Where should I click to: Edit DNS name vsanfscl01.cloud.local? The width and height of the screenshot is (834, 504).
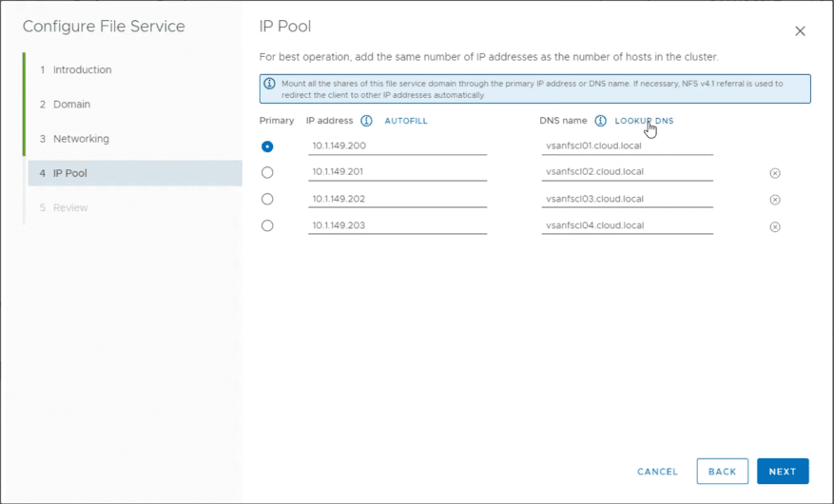tap(627, 146)
